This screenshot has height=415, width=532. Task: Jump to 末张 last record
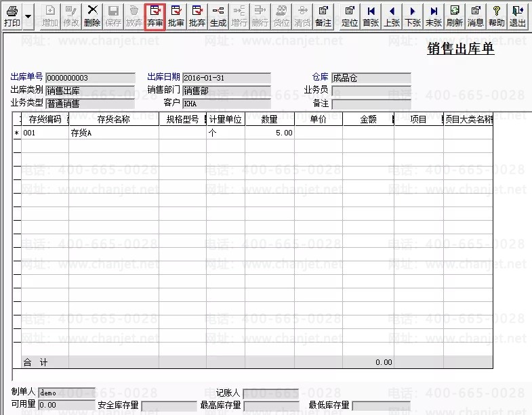[x=434, y=16]
